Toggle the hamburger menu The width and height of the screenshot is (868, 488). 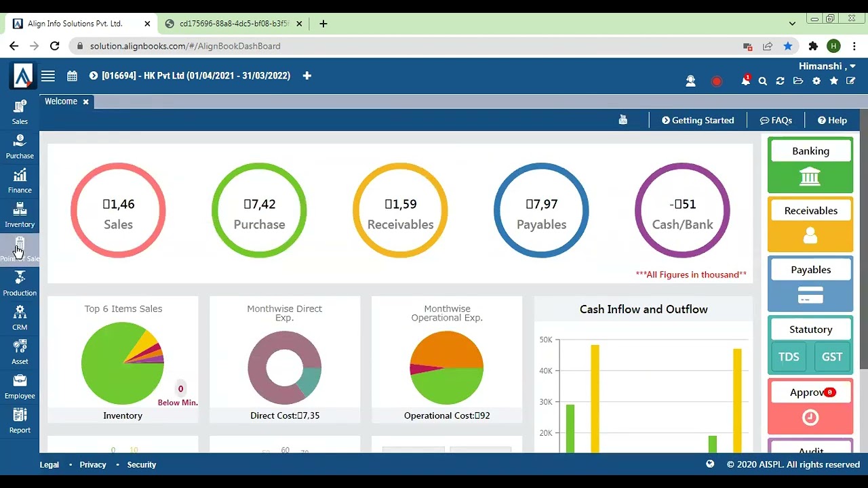tap(47, 76)
